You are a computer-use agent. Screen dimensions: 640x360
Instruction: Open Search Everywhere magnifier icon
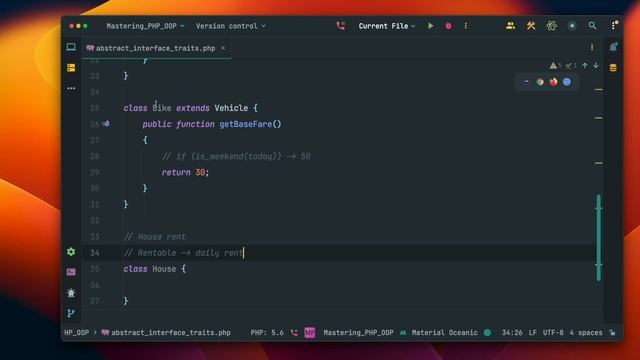tap(592, 26)
